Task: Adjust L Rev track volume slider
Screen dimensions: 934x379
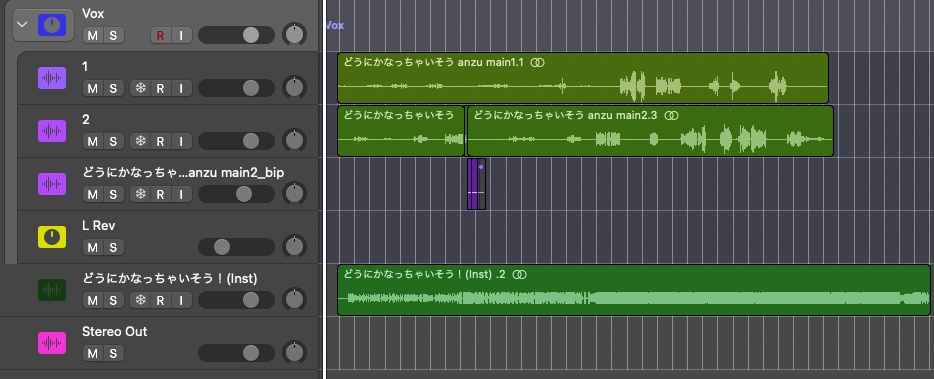Action: pyautogui.click(x=236, y=247)
